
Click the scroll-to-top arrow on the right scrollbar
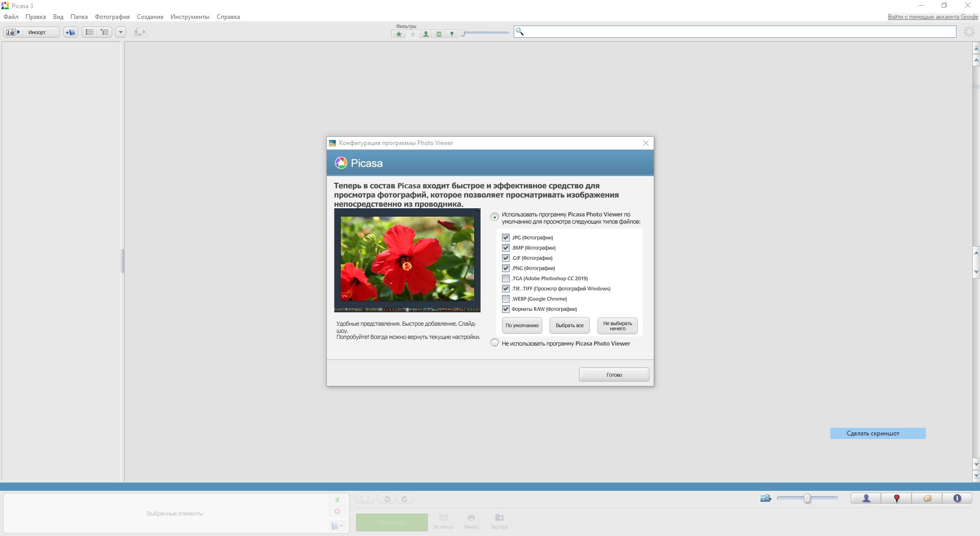(x=976, y=48)
